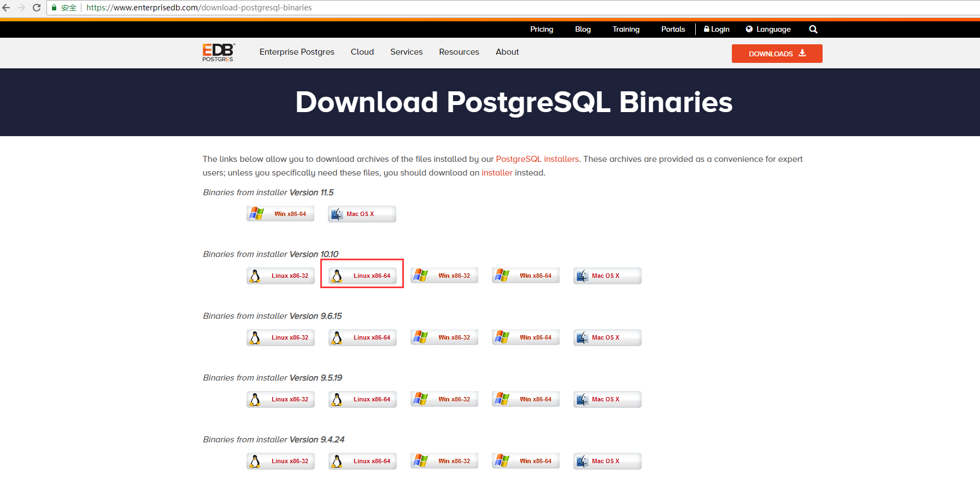Click 'Binaries from installer Version 11.5' text
The image size is (980, 485).
[268, 192]
